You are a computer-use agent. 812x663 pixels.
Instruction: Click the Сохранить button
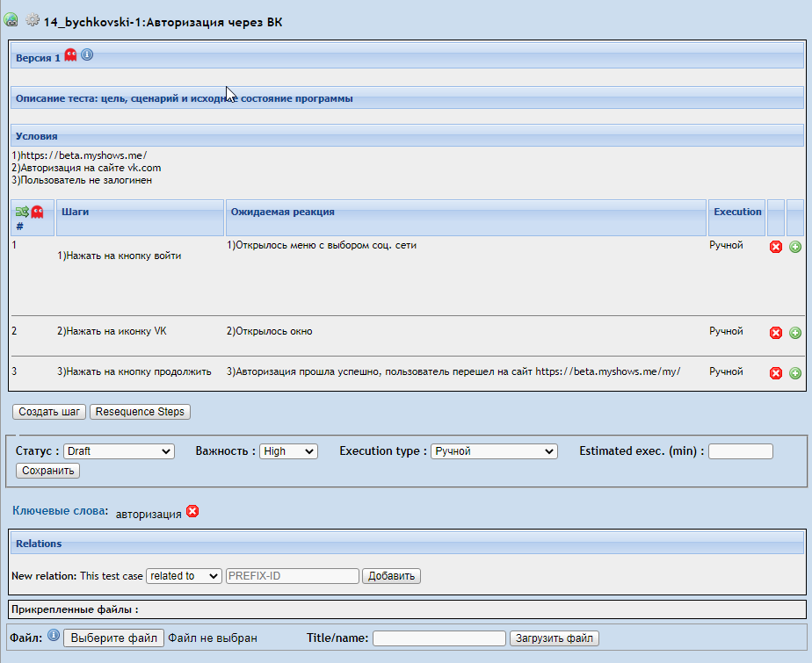(x=47, y=470)
